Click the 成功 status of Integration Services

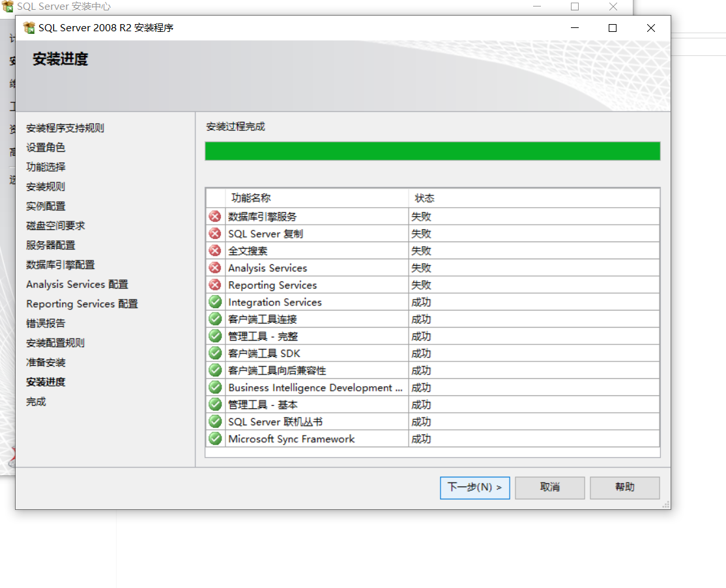421,302
